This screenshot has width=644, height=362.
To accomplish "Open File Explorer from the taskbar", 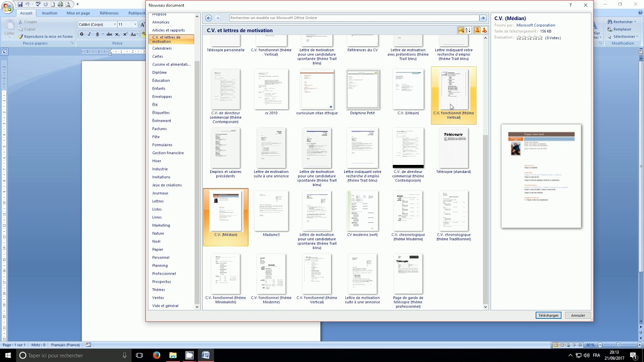I will (173, 355).
